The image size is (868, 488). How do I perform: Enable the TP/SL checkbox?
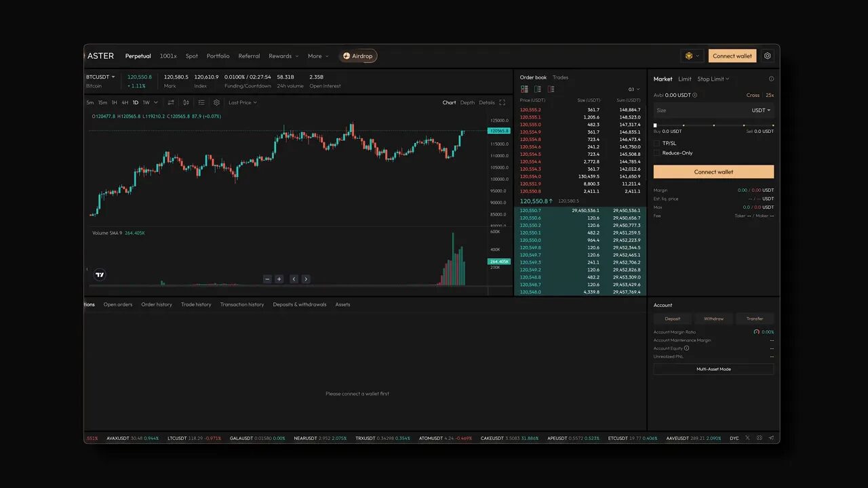(656, 143)
